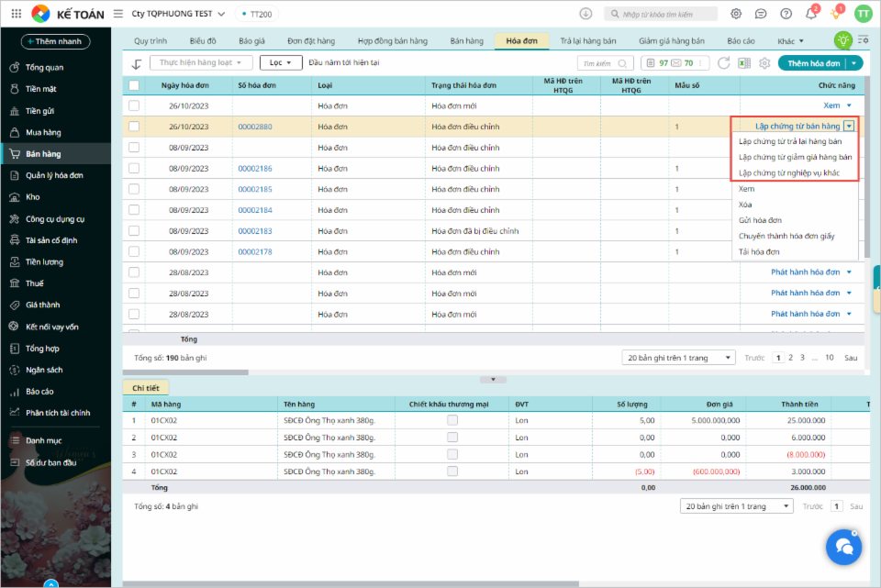881x588 pixels.
Task: Check the row of invoice 00002178
Action: coord(134,251)
